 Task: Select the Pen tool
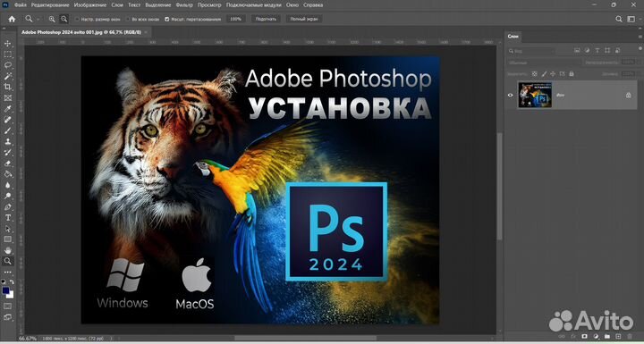coord(8,207)
